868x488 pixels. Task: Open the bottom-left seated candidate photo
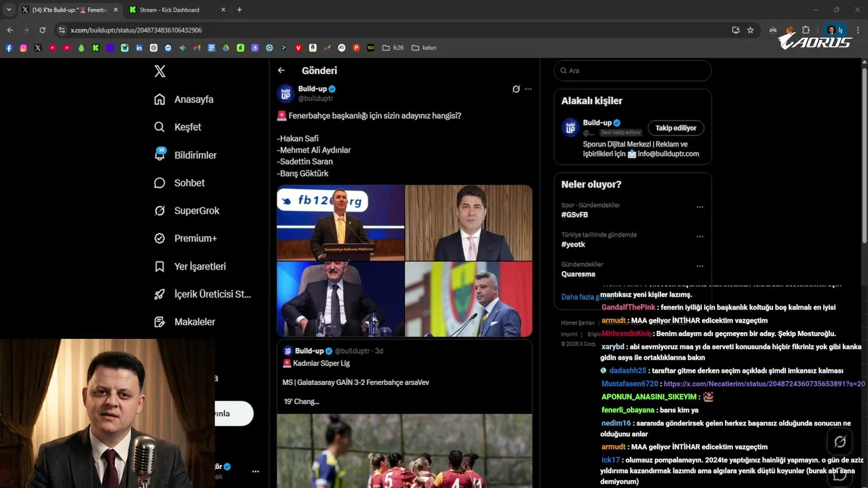click(340, 300)
